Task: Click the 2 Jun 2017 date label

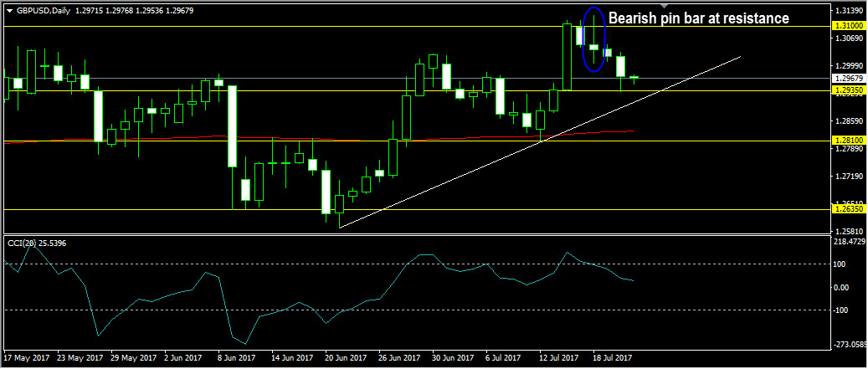Action: coord(183,357)
